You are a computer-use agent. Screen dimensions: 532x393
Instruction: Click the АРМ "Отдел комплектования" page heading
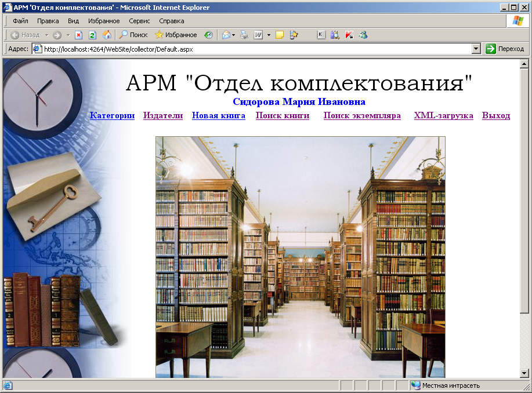click(299, 83)
